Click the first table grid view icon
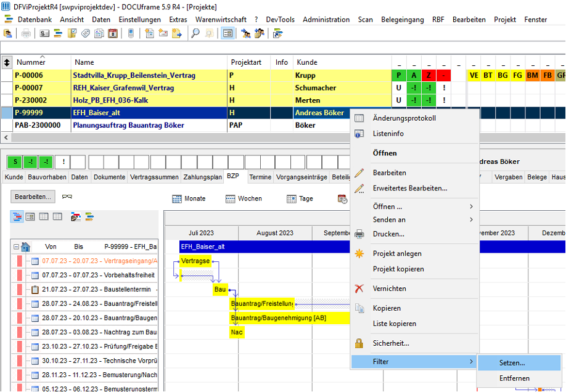Screen dimensions: 566x392 tap(44, 216)
